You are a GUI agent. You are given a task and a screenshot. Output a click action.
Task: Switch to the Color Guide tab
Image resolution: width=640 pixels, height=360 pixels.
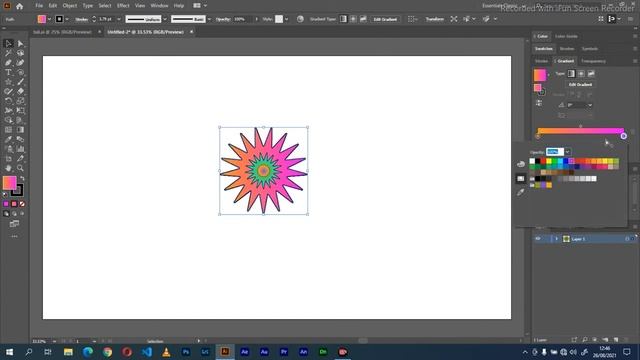point(566,36)
